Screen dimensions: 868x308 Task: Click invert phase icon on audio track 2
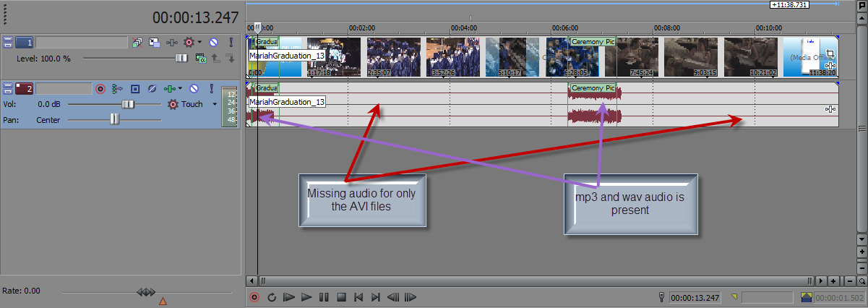click(151, 89)
